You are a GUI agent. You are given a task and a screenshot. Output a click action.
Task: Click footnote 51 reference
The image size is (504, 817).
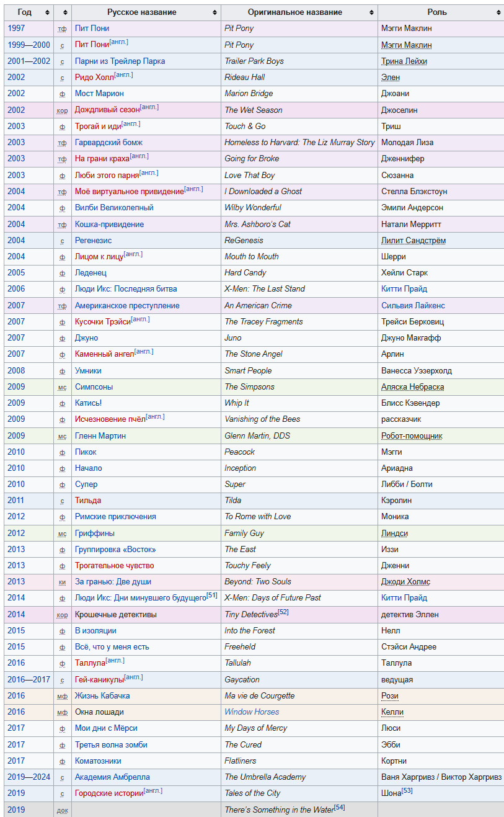[x=212, y=596]
